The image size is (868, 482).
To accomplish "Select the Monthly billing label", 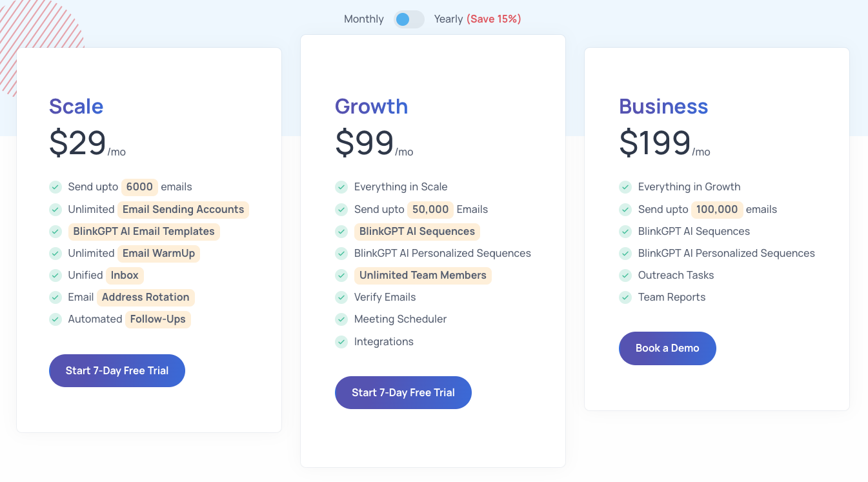I will tap(363, 19).
